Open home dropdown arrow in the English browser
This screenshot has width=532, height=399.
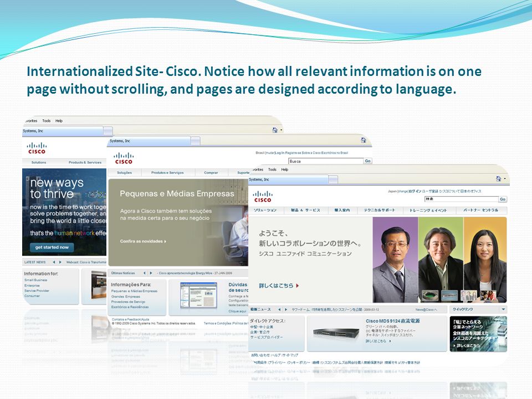coord(282,130)
